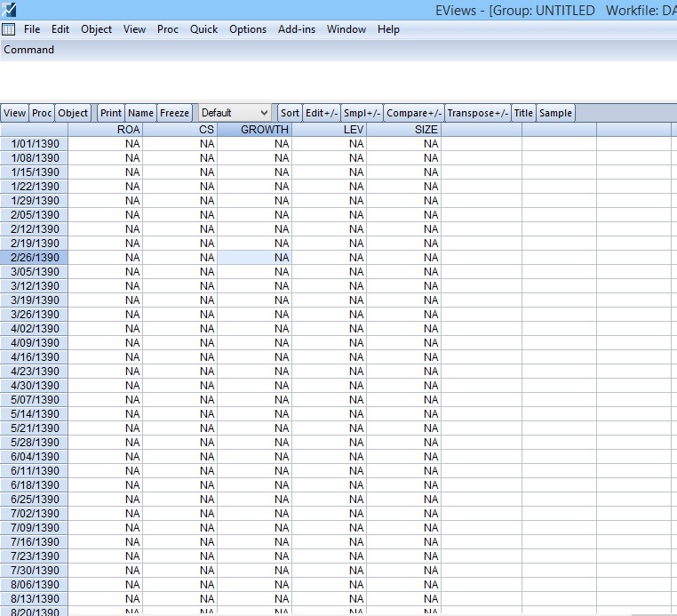Select the row labeled 2/26/1390

(34, 258)
